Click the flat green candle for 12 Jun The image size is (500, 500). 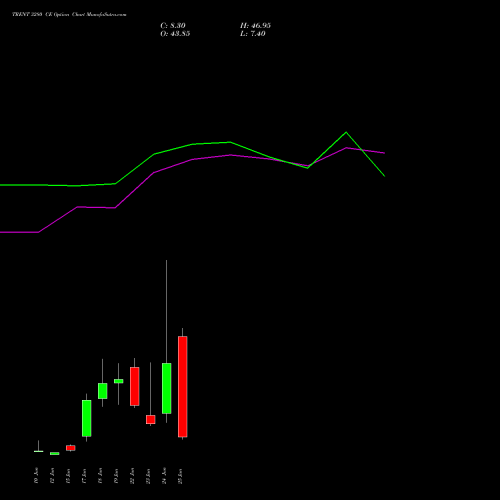[x=54, y=453]
